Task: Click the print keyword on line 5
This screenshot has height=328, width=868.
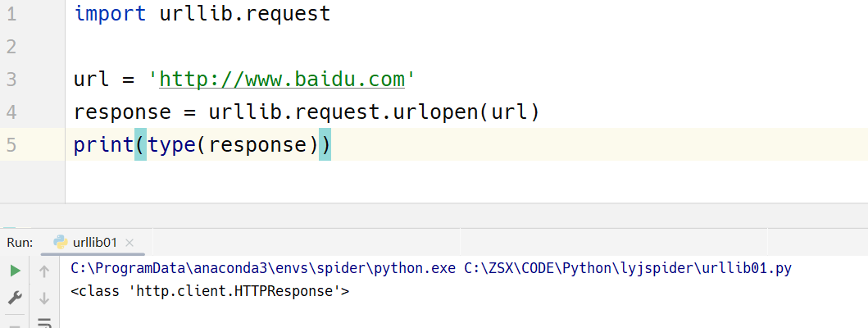Action: [104, 145]
